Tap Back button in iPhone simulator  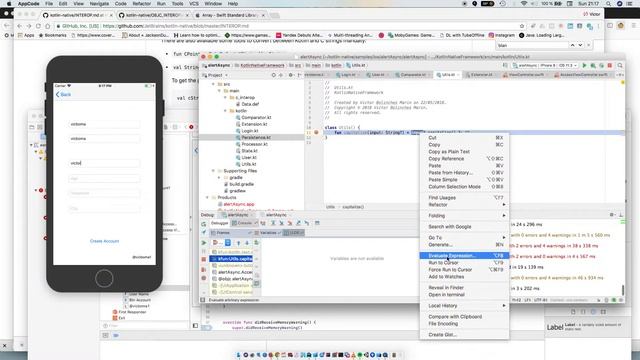(x=63, y=94)
